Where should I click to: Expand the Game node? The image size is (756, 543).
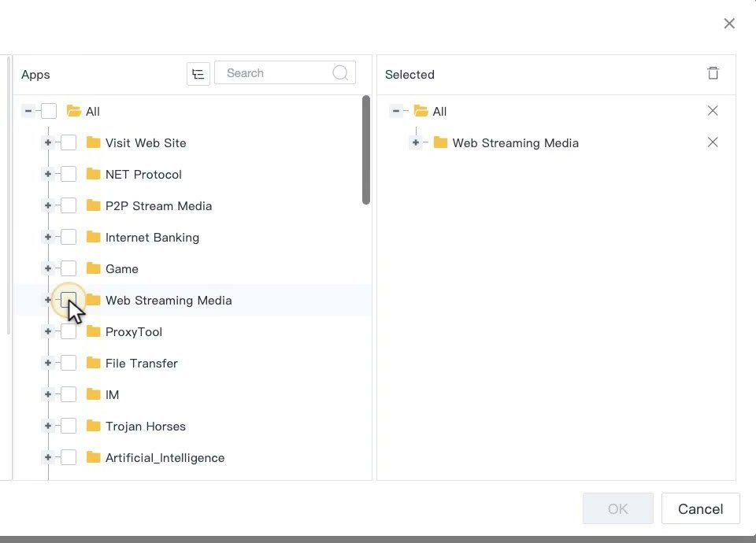[48, 268]
